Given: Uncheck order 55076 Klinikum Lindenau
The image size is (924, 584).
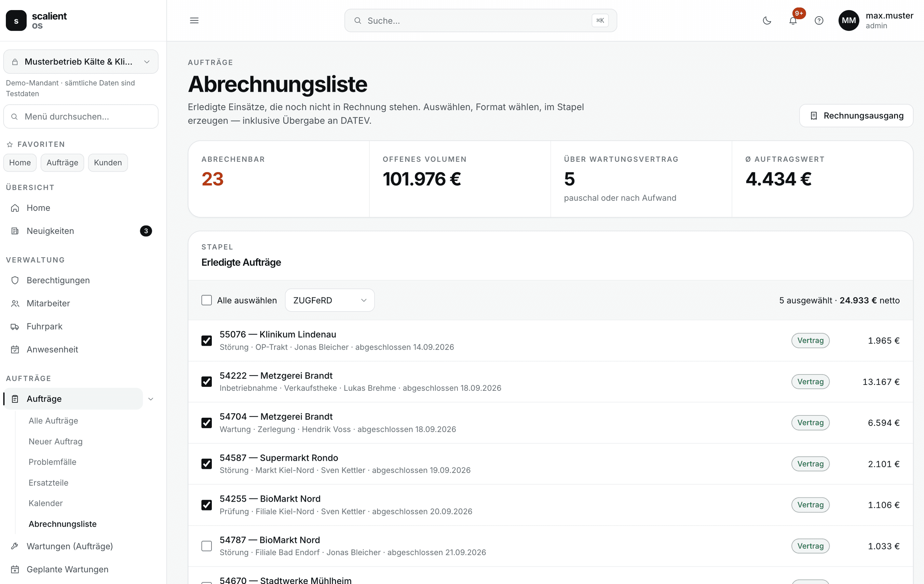Looking at the screenshot, I should tap(207, 340).
